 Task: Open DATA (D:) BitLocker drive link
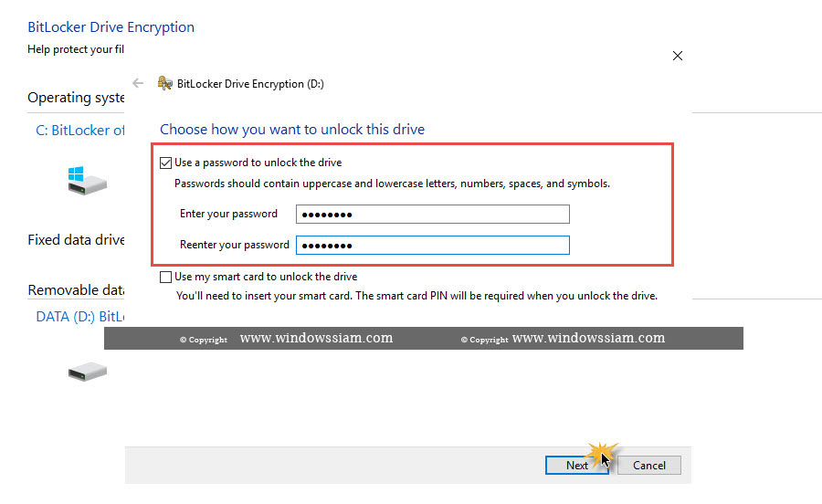[x=79, y=317]
